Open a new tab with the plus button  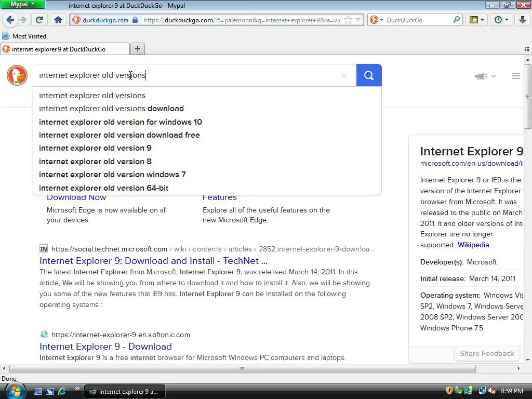137,49
